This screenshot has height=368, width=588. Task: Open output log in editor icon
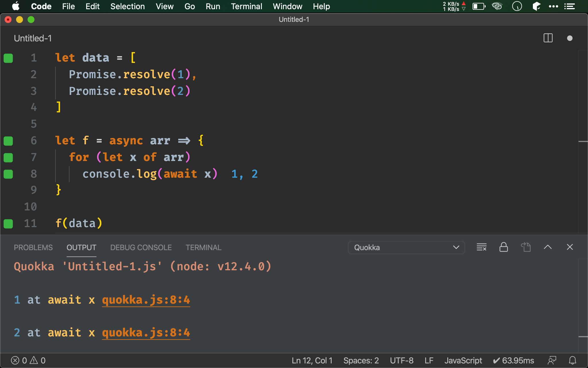[x=526, y=247]
